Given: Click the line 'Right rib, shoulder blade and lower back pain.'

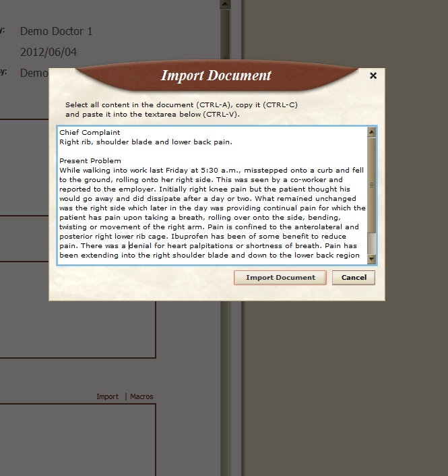Looking at the screenshot, I should pyautogui.click(x=146, y=142).
